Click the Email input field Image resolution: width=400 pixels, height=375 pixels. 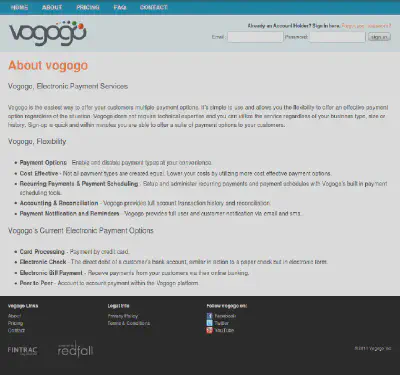coord(255,37)
